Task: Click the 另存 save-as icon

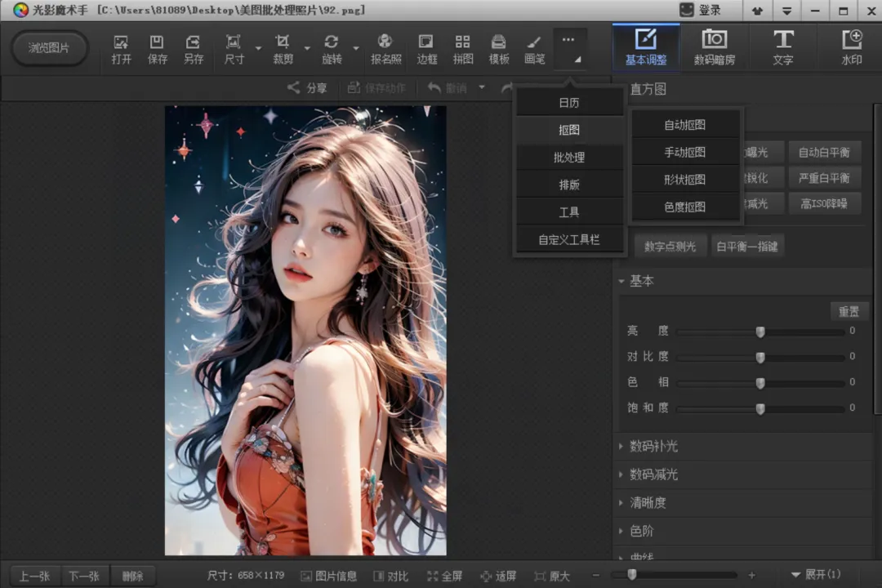Action: tap(193, 49)
